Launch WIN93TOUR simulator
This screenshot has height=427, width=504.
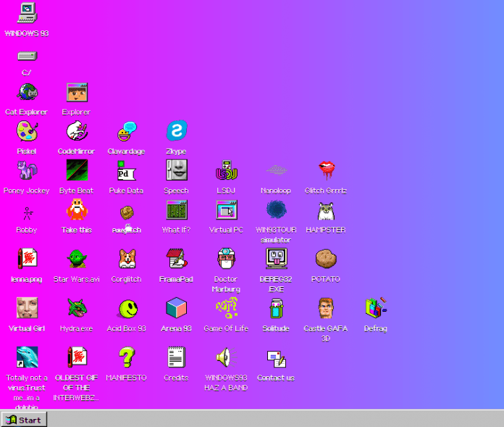pos(277,210)
